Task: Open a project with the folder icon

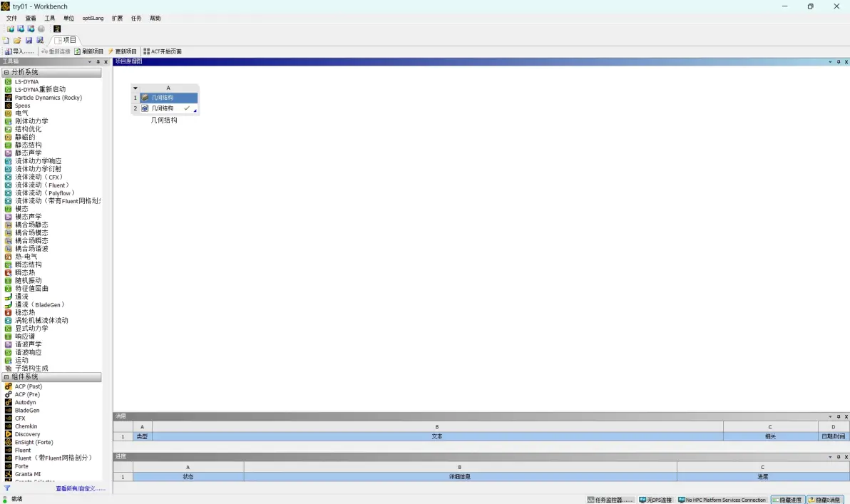Action: [x=17, y=40]
